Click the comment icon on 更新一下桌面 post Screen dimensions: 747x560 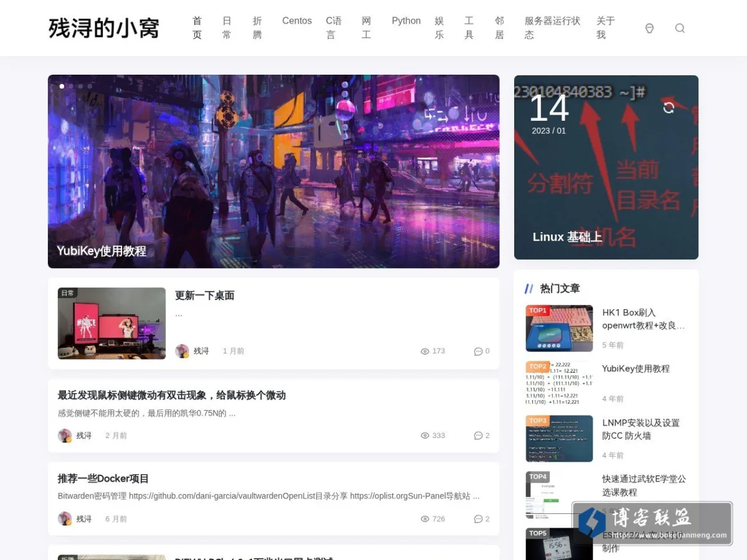(x=478, y=352)
